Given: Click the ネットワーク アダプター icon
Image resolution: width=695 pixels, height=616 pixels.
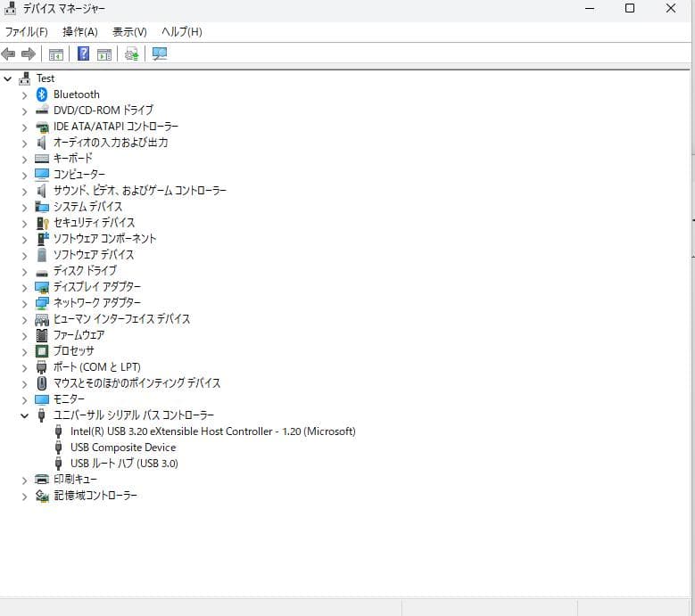Looking at the screenshot, I should (x=42, y=303).
